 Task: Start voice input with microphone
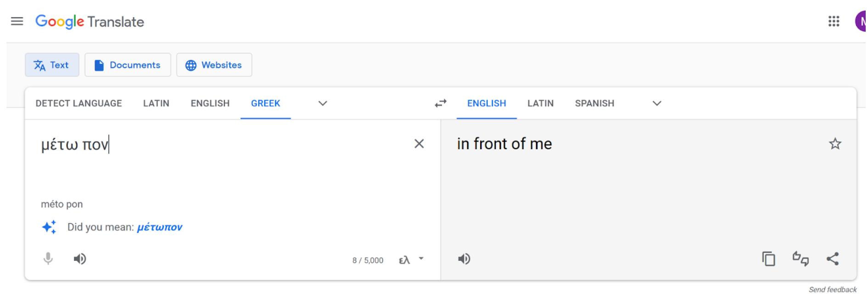(48, 259)
